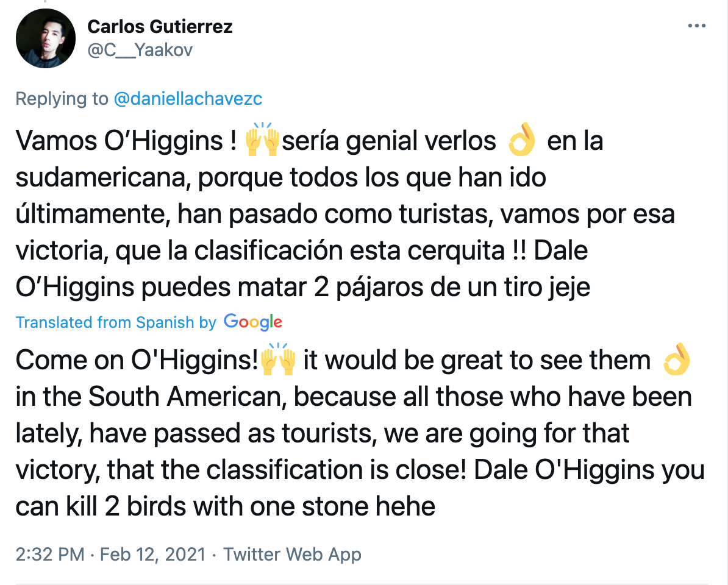Open the 2:32 PM timestamp

[49, 554]
